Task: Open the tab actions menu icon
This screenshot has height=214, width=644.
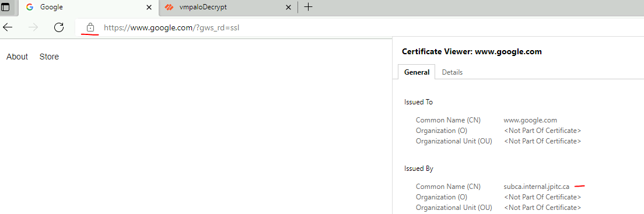Action: (6, 7)
